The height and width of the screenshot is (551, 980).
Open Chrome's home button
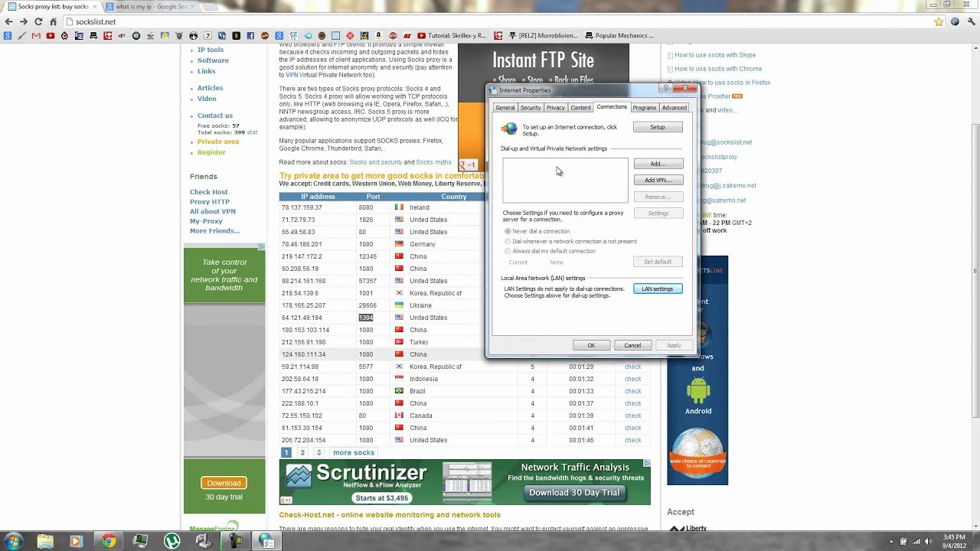[x=51, y=21]
